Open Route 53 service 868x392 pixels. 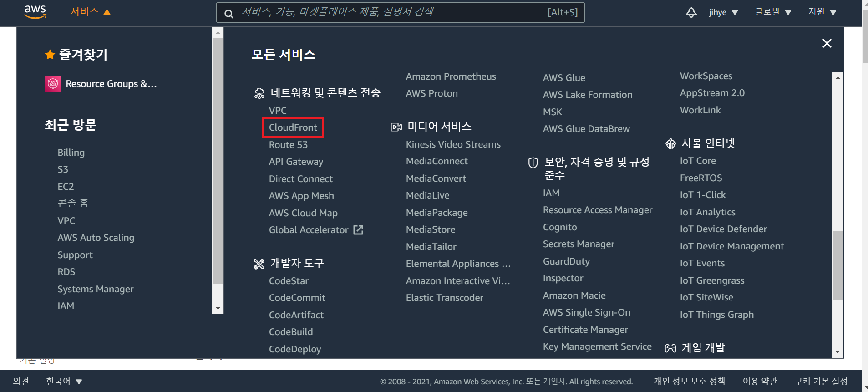click(x=288, y=145)
